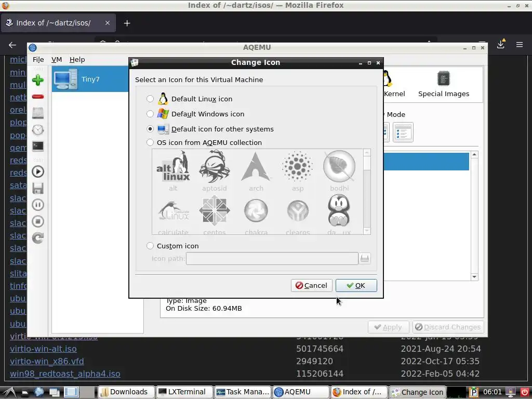Open the browse button beside Icon path
Screen dimensions: 532x399
coord(365,259)
